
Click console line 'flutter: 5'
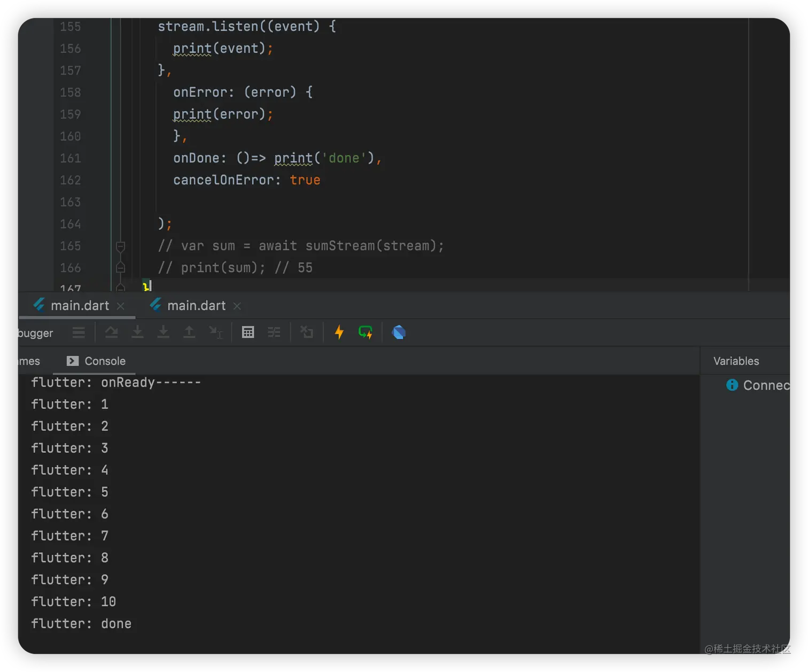click(69, 492)
